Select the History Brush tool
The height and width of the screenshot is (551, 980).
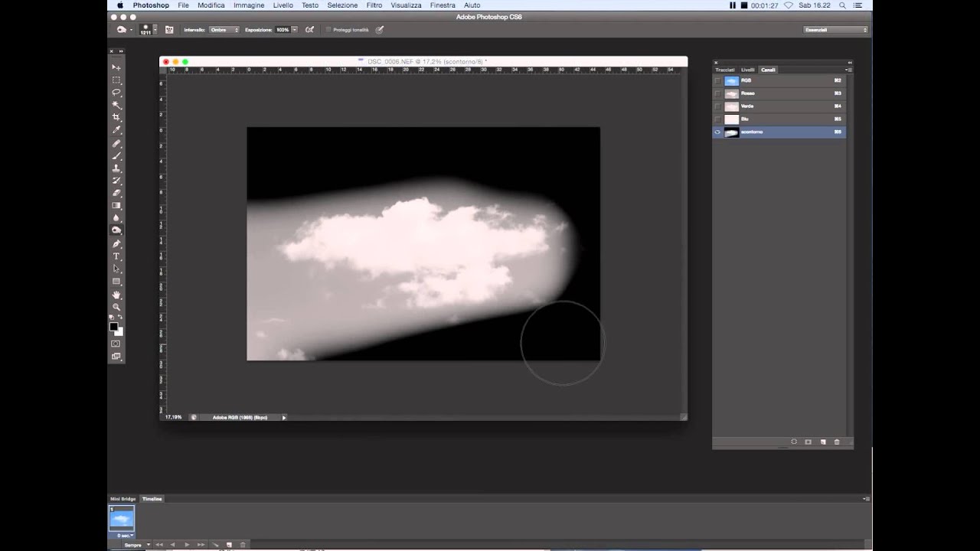pyautogui.click(x=116, y=180)
